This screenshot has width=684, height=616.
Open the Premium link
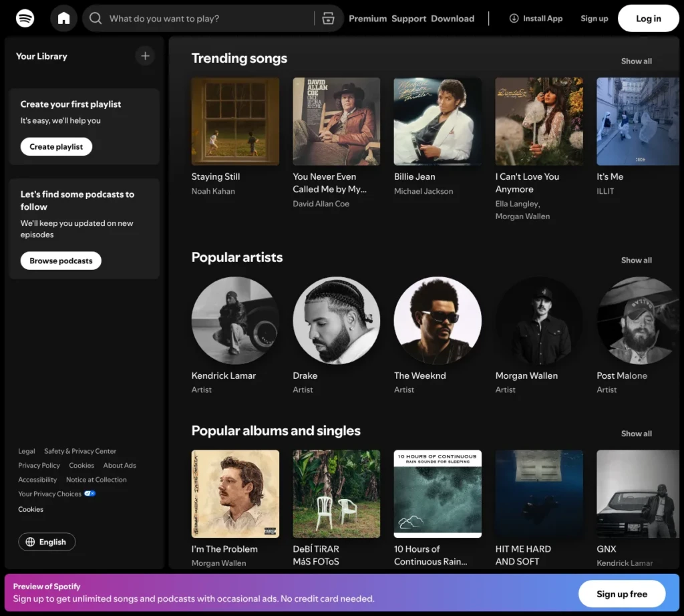[x=368, y=18]
